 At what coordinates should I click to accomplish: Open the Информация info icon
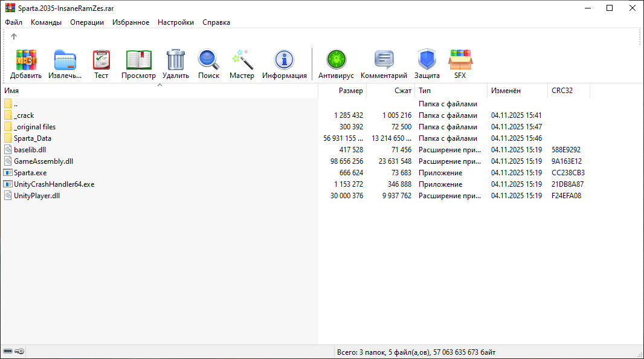284,60
